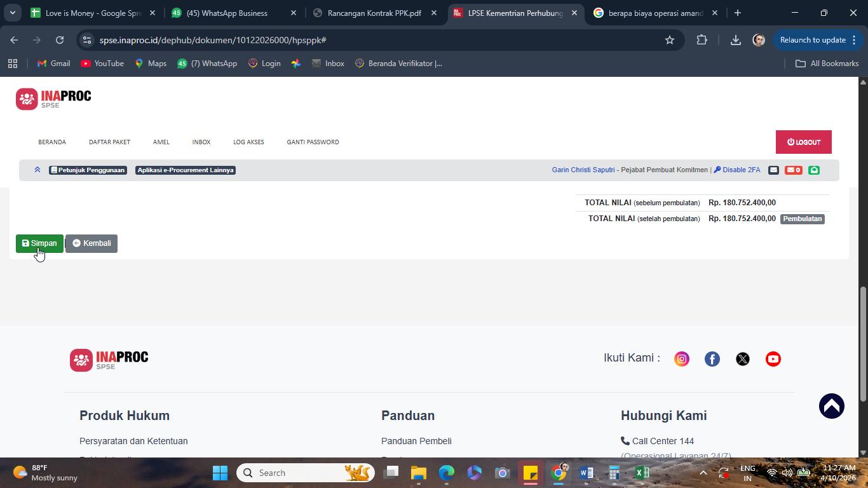Open Excel from the taskbar

click(642, 473)
